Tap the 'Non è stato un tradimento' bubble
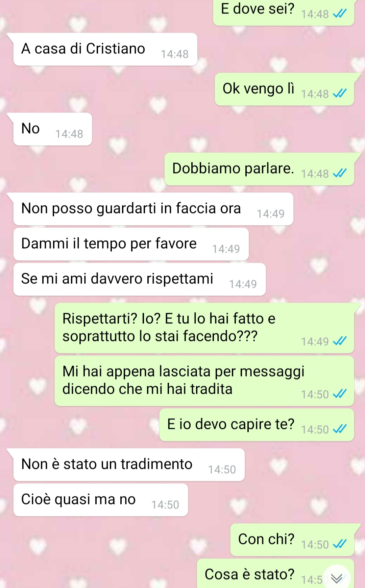This screenshot has height=588, width=365. pyautogui.click(x=129, y=465)
